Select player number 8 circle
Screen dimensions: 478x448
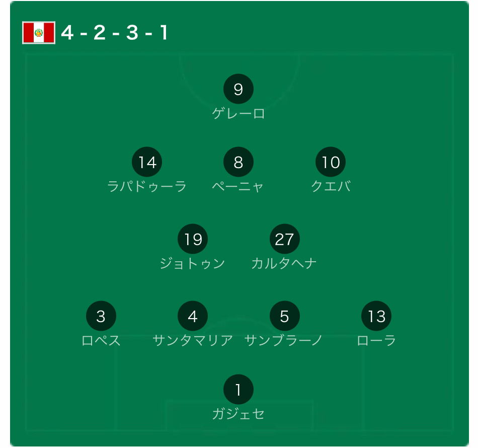pos(238,162)
